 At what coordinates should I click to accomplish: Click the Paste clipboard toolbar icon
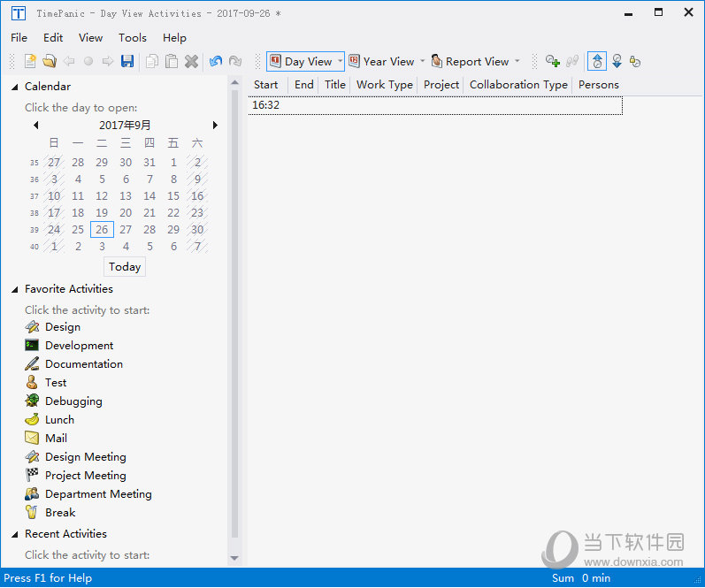coord(172,61)
